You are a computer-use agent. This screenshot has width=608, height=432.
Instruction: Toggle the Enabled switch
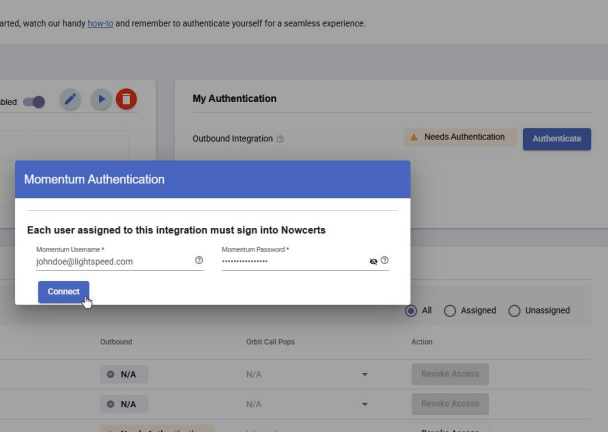34,102
